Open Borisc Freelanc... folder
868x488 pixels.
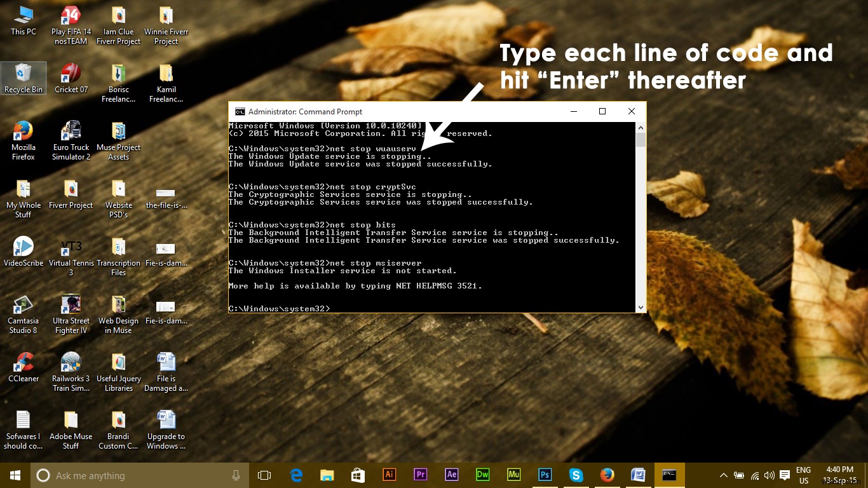(x=118, y=83)
